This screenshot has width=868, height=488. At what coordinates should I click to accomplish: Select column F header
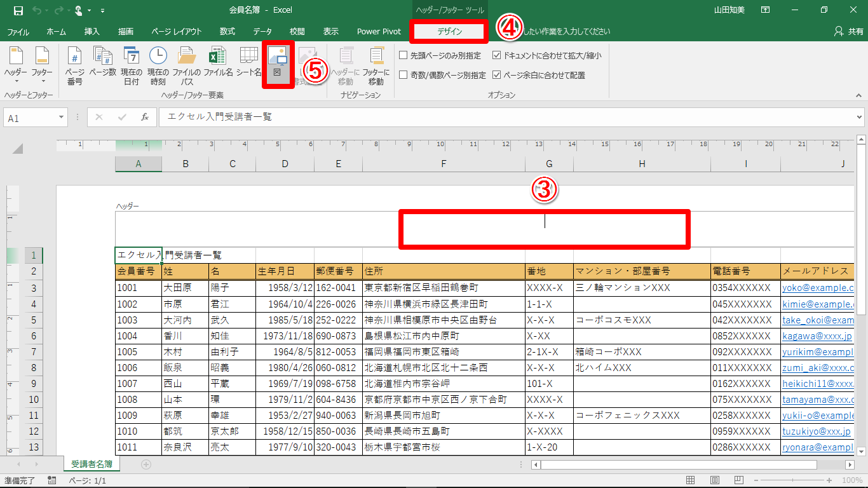444,164
